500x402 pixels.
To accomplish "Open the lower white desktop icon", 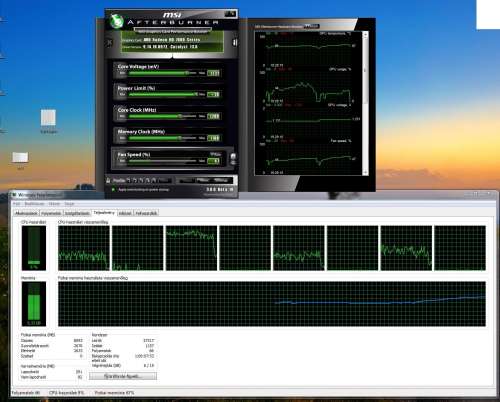I will click(20, 157).
